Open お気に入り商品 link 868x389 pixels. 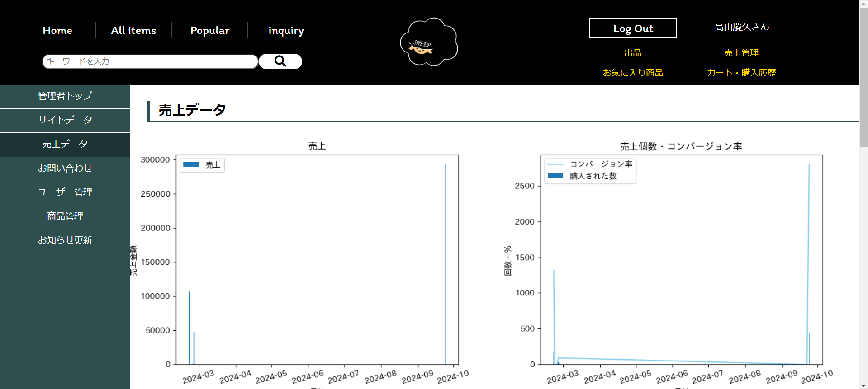pyautogui.click(x=632, y=73)
